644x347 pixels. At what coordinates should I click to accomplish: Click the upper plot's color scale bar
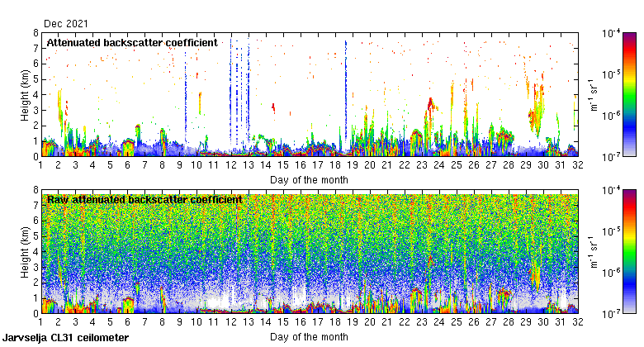click(629, 94)
